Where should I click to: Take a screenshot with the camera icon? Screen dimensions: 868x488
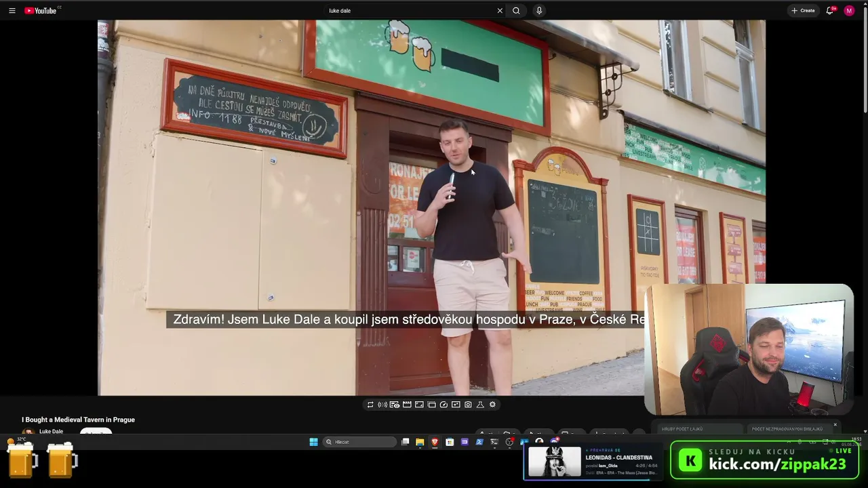468,405
